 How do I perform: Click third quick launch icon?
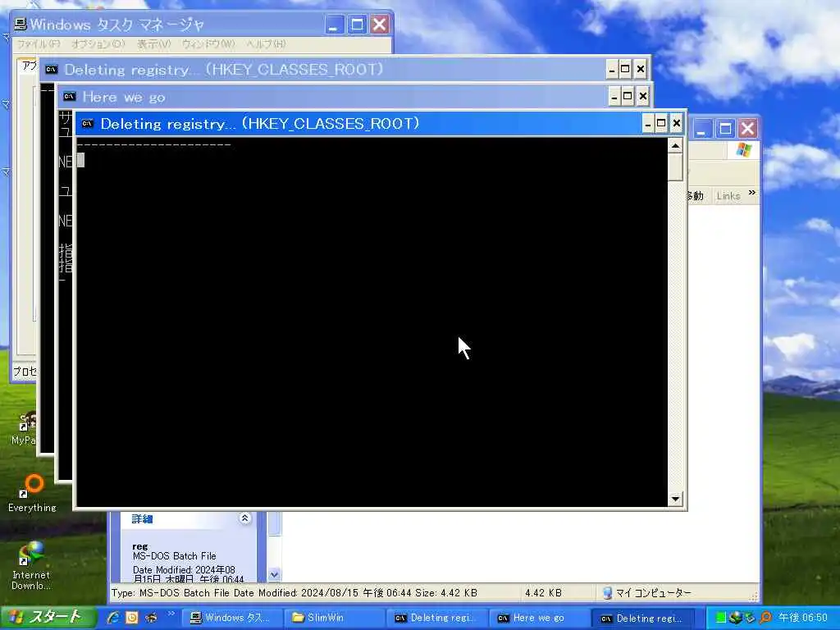pyautogui.click(x=151, y=618)
